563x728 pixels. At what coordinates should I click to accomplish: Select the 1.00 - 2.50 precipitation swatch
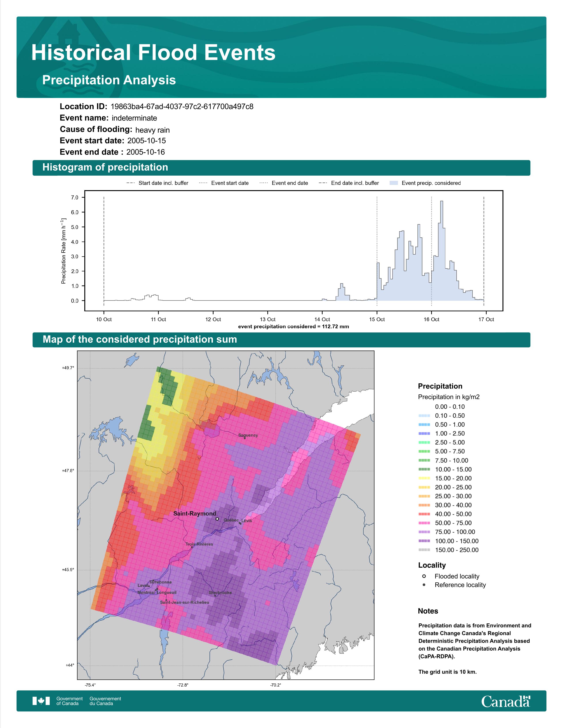click(x=424, y=433)
